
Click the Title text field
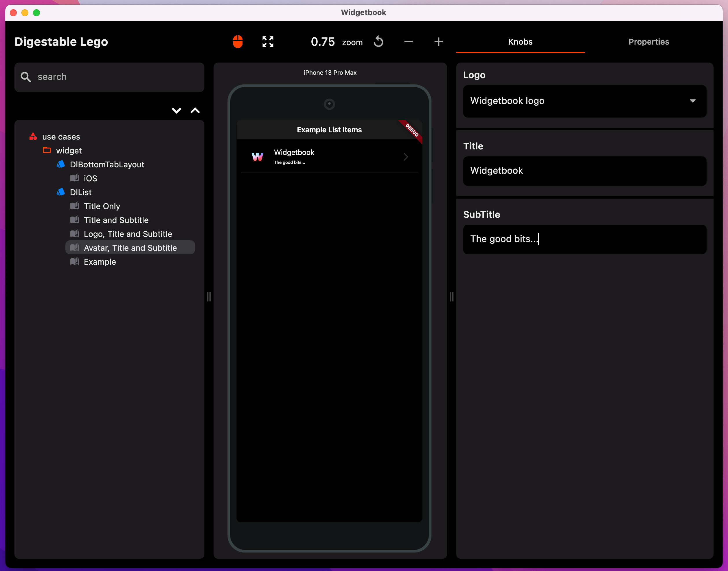point(584,171)
